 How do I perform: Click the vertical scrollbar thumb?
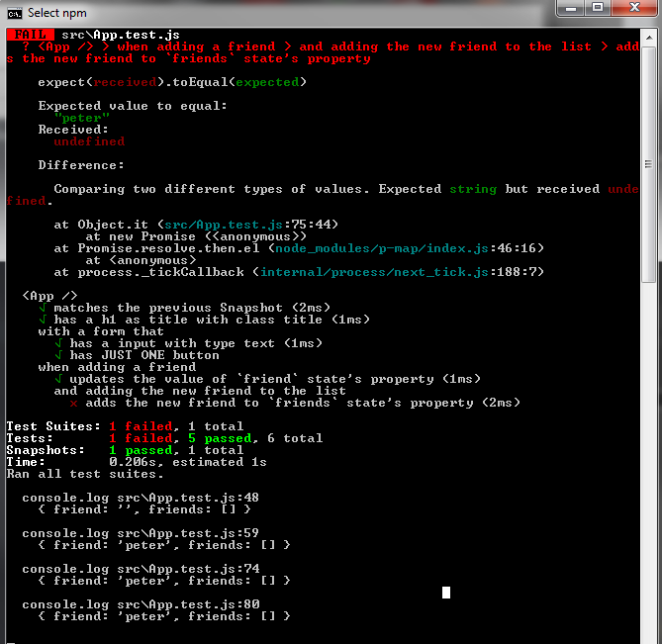(648, 164)
